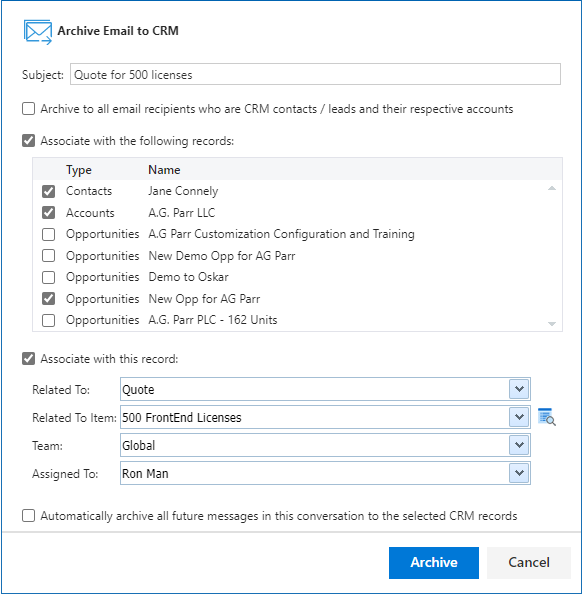Uncheck Associate with this record
The image size is (582, 596).
pyautogui.click(x=29, y=358)
